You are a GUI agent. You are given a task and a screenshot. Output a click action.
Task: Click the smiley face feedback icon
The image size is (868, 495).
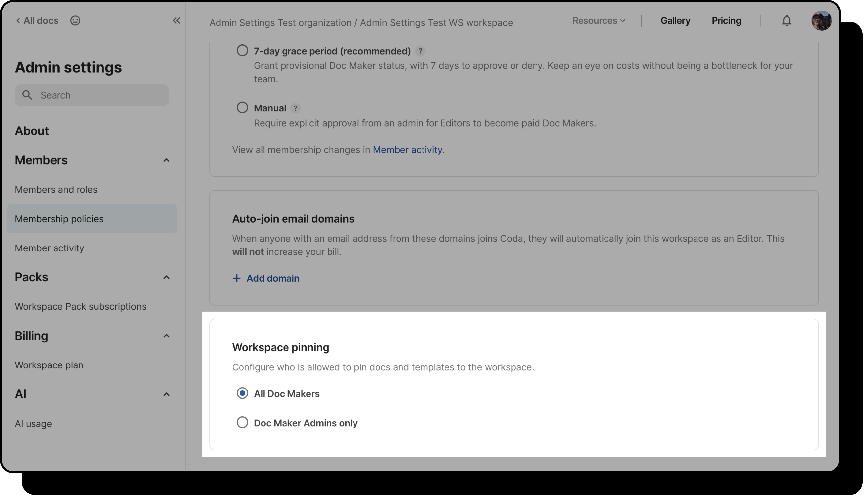click(75, 21)
